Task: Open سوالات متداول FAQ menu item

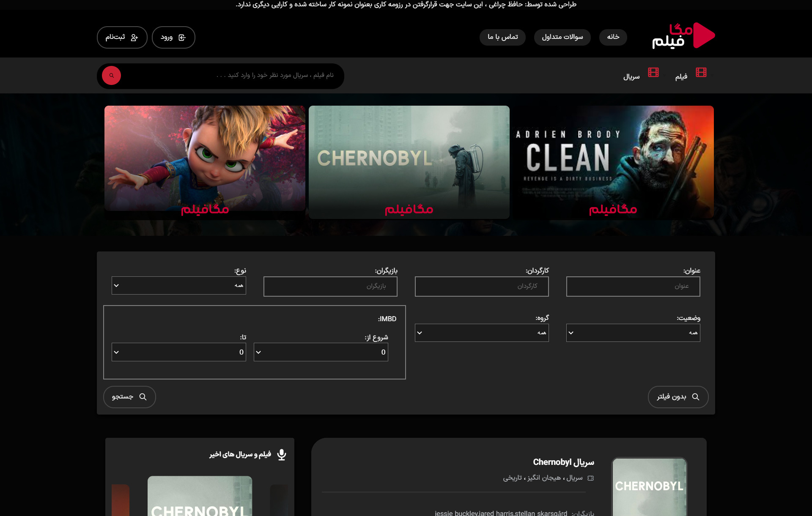Action: (562, 37)
